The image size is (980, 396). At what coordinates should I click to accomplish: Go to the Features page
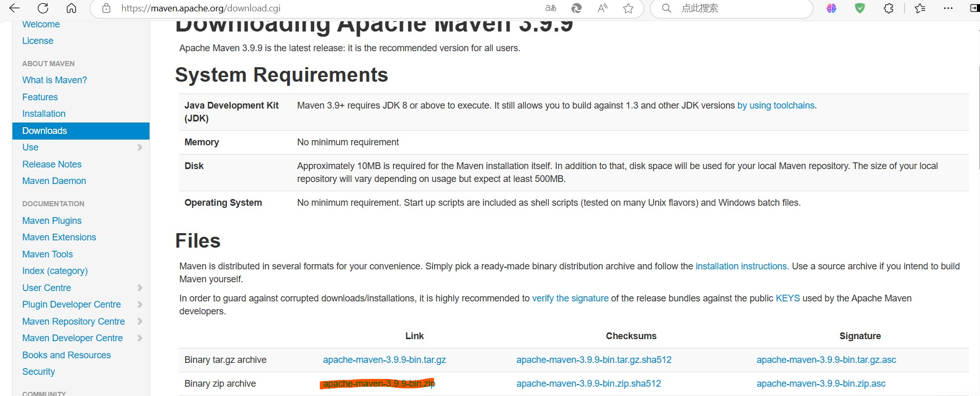click(x=40, y=97)
